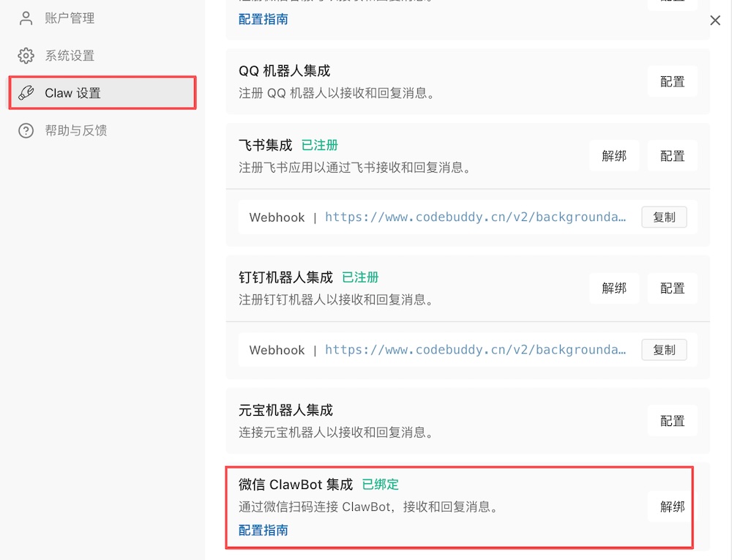The image size is (732, 560).
Task: Copy the 飞书 webhook URL
Action: pyautogui.click(x=664, y=217)
